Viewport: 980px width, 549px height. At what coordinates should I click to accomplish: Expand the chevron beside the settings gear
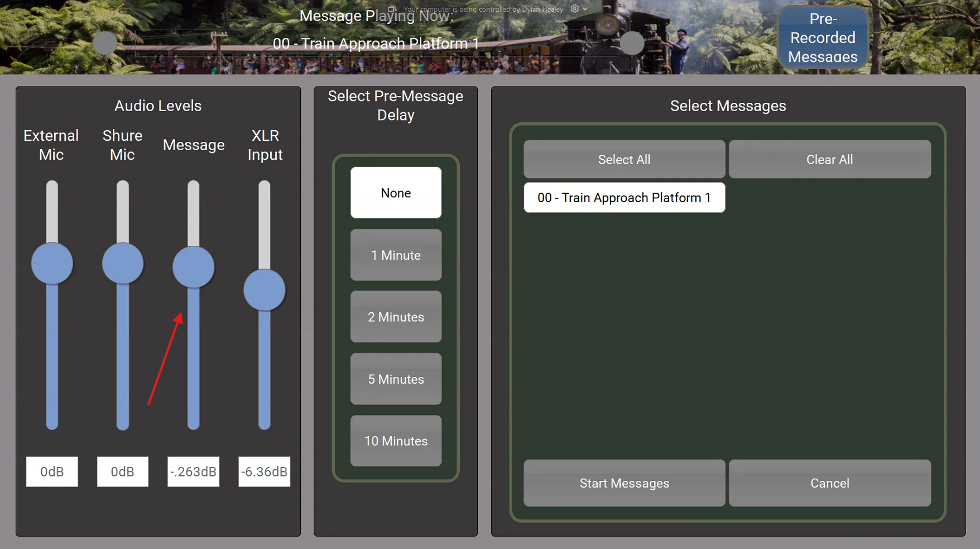pyautogui.click(x=585, y=9)
